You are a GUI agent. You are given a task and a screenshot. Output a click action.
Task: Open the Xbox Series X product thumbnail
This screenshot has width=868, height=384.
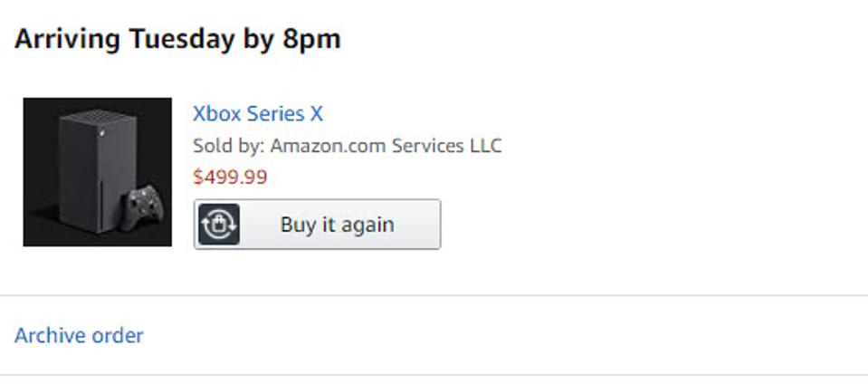pos(97,171)
